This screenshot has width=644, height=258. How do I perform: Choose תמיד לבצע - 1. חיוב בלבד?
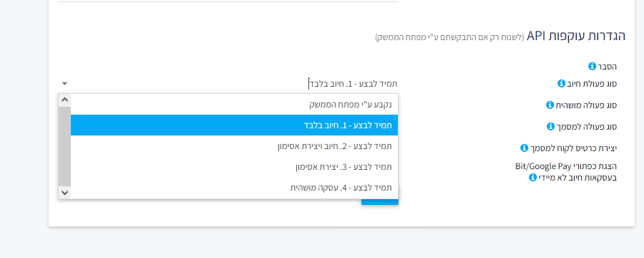234,125
